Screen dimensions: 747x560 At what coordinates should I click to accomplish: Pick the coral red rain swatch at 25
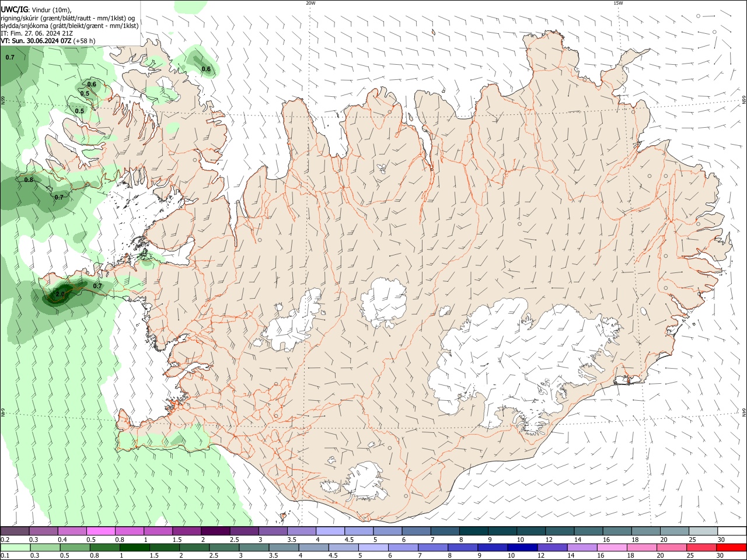pyautogui.click(x=702, y=548)
